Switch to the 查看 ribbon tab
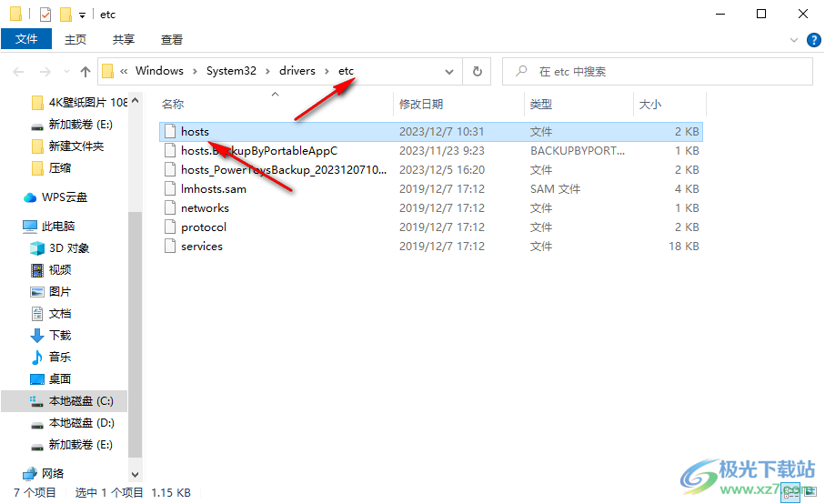The width and height of the screenshot is (825, 504). (172, 39)
